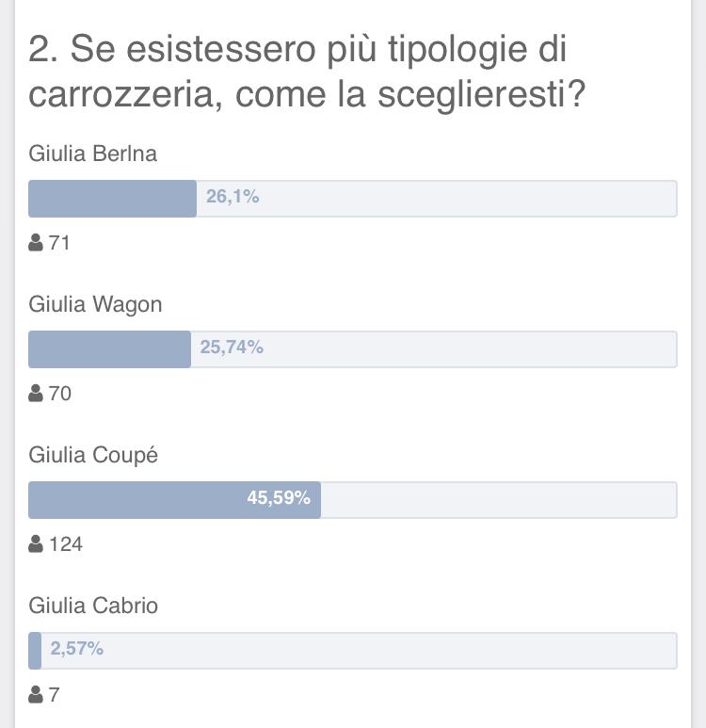Click the voter icon beside 71
Viewport: 706px width, 728px height.
[36, 242]
